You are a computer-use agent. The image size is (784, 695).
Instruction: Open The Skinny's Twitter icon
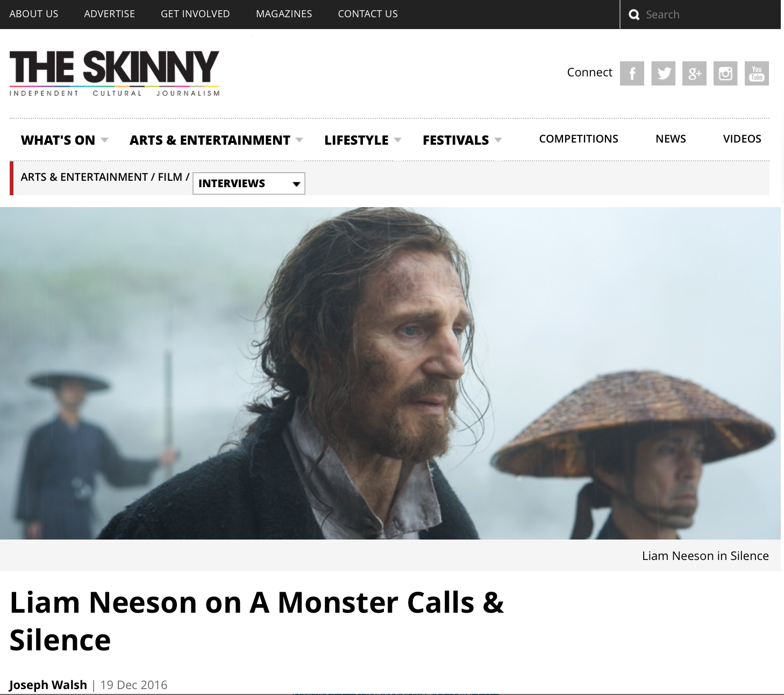pos(663,73)
